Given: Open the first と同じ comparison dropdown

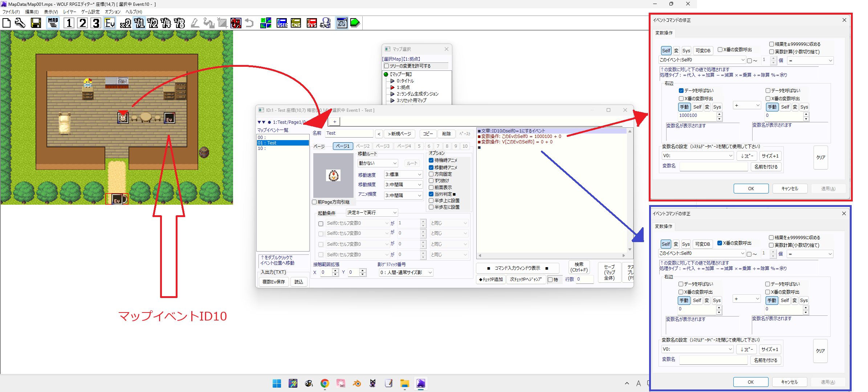Looking at the screenshot, I should tap(449, 223).
